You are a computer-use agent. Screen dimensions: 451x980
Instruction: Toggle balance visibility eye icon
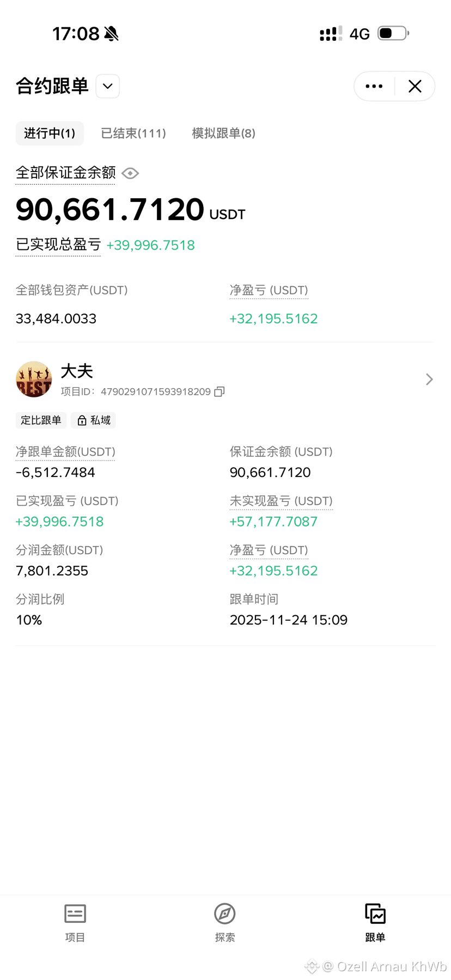[x=130, y=173]
